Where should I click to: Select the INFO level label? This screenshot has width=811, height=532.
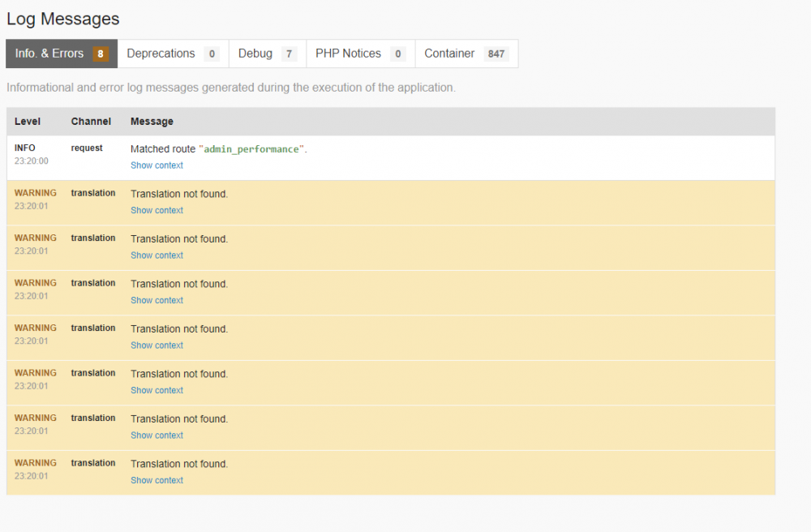coord(25,148)
